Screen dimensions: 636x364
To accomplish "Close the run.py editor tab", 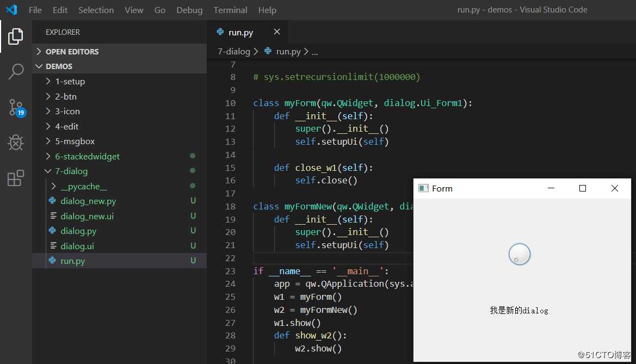I will (x=276, y=32).
